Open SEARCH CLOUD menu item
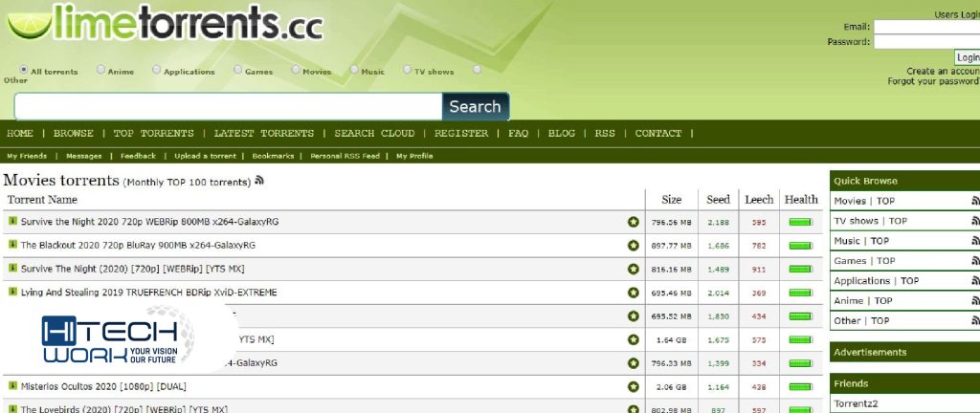The image size is (980, 413). coord(374,133)
